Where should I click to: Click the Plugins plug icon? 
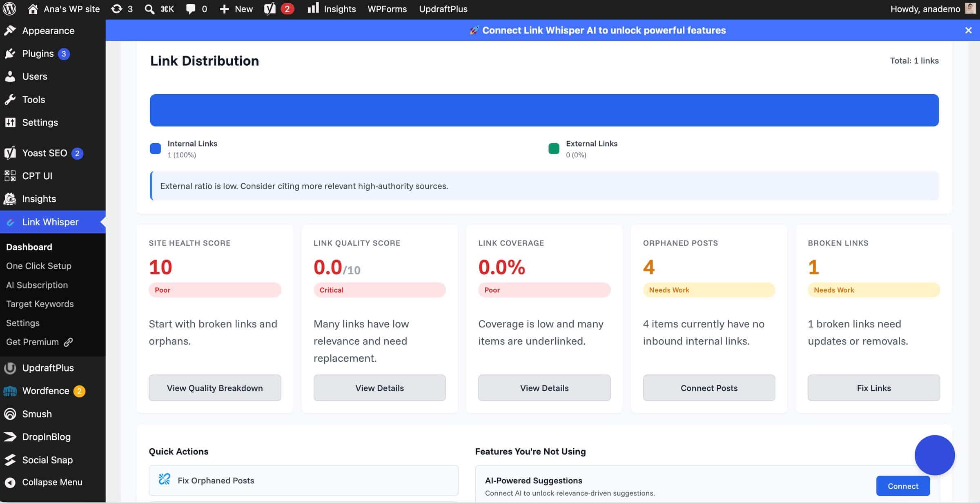coord(10,53)
